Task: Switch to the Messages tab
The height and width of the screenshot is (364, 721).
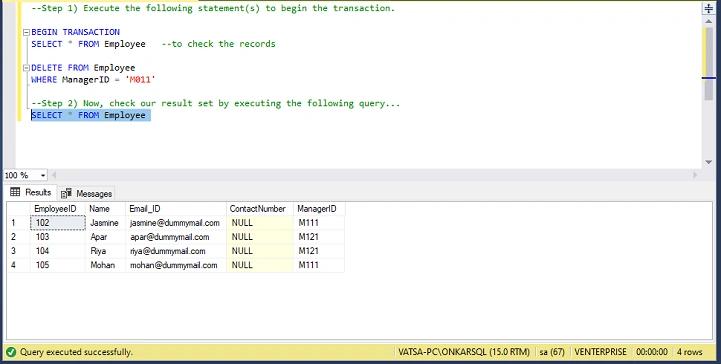Action: (x=86, y=193)
